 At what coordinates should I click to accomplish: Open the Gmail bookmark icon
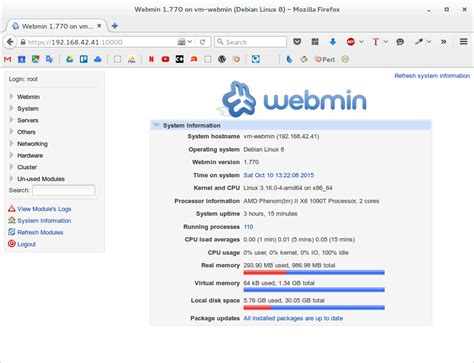pos(7,59)
